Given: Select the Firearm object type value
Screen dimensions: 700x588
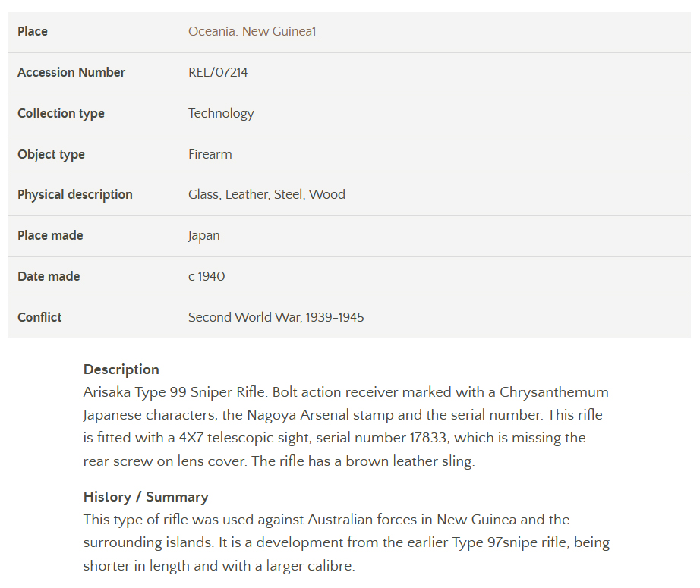Looking at the screenshot, I should pyautogui.click(x=210, y=155).
